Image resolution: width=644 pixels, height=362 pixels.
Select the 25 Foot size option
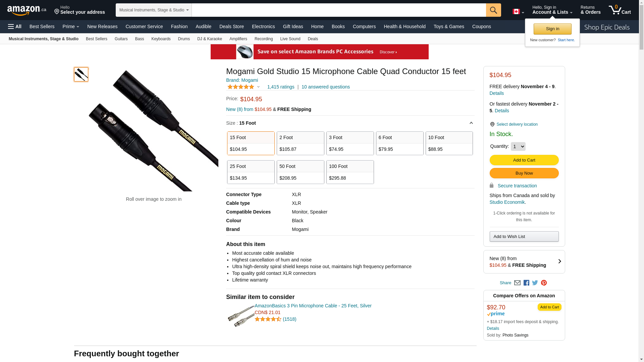pos(251,172)
